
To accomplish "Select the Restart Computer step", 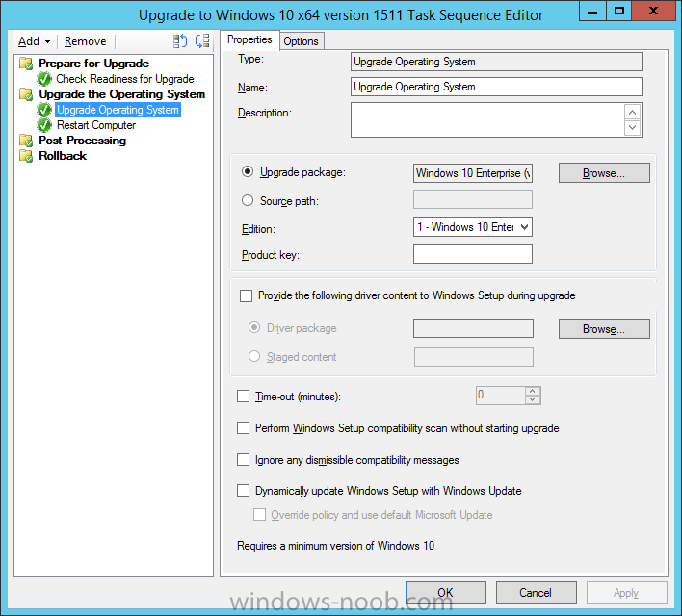I will tap(96, 125).
